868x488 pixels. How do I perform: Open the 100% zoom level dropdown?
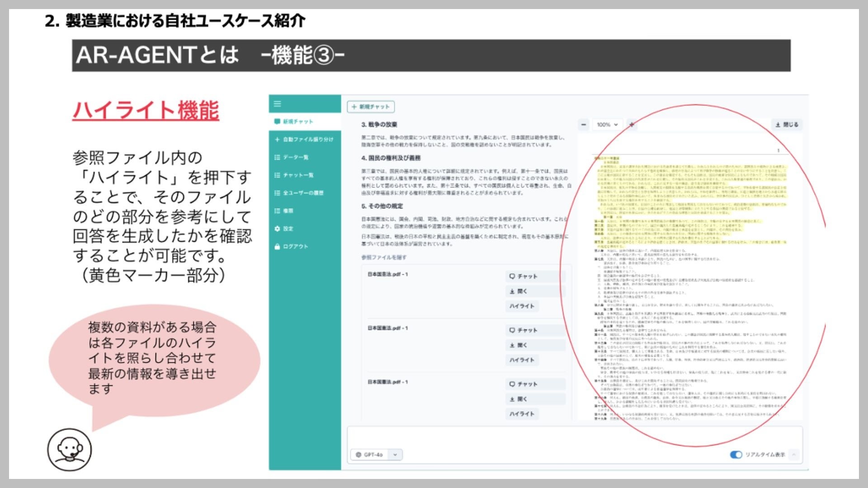pos(607,124)
